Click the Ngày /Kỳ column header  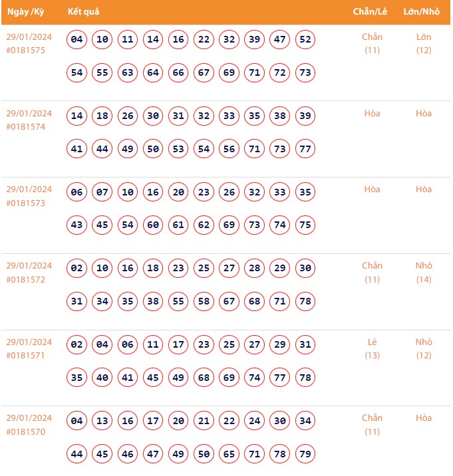(25, 12)
